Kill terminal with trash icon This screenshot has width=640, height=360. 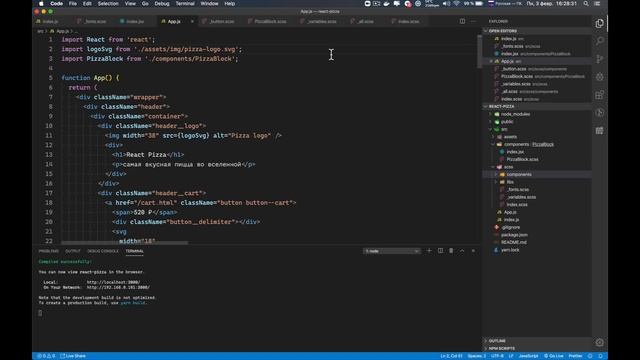[x=451, y=251]
